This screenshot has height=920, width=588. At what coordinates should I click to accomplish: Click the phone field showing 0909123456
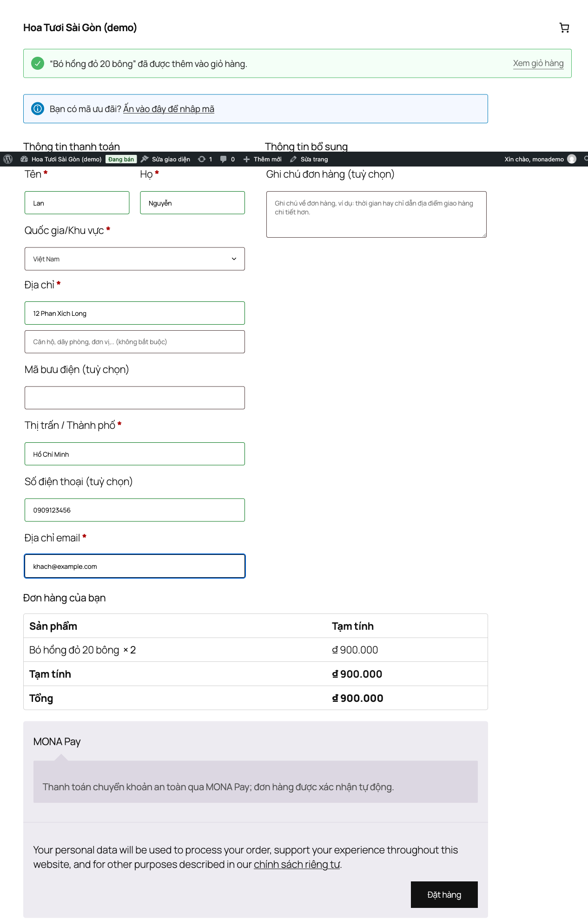point(135,510)
